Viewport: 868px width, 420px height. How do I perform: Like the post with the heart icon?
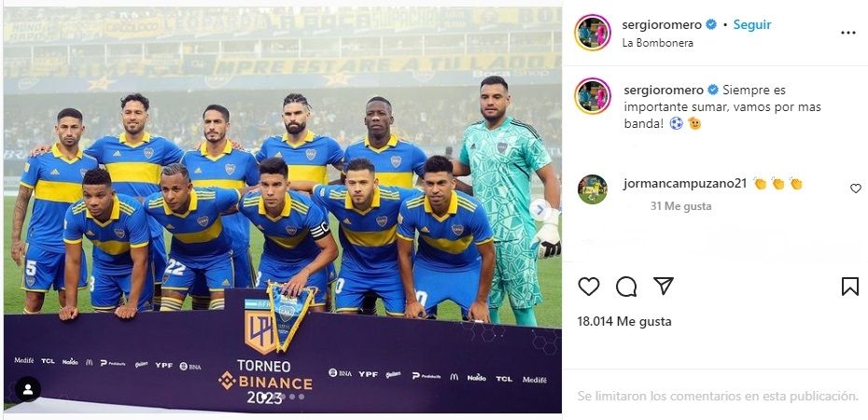coord(588,287)
